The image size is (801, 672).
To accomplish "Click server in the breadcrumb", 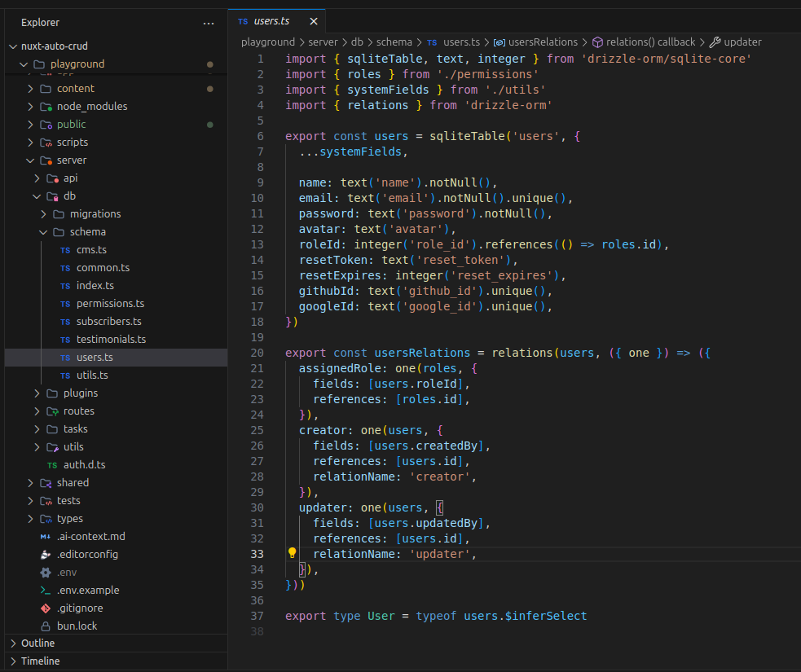I will tap(323, 42).
